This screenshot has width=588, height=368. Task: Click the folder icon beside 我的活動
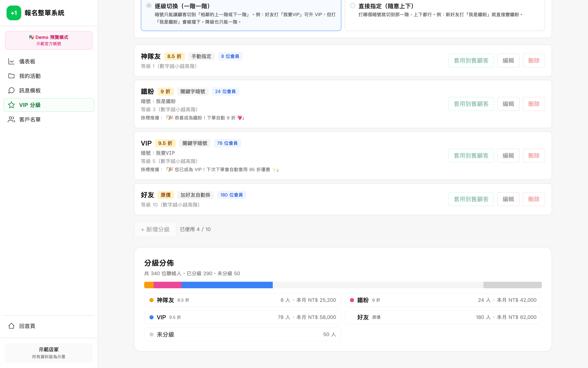[11, 76]
